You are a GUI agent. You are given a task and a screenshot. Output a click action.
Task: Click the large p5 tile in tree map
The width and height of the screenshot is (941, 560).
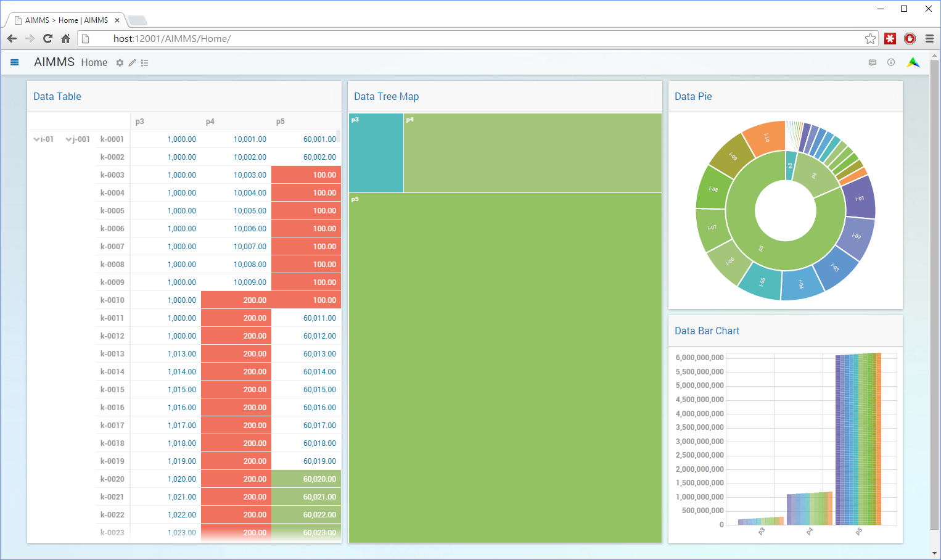pos(505,368)
